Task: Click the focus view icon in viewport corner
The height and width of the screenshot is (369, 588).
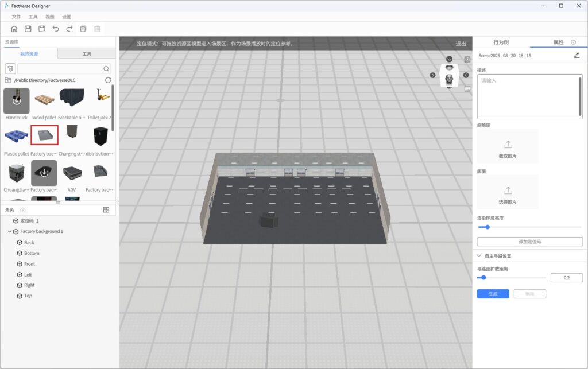Action: (x=467, y=59)
